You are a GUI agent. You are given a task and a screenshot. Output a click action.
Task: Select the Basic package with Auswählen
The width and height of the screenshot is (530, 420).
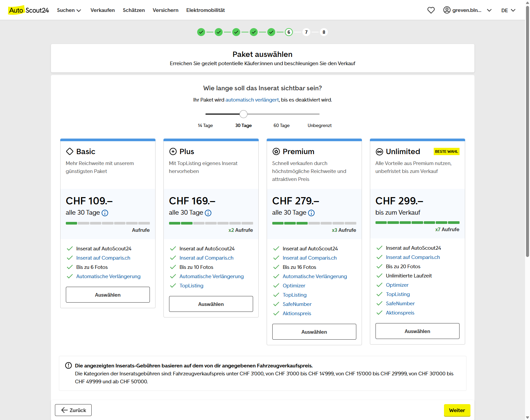(x=108, y=295)
